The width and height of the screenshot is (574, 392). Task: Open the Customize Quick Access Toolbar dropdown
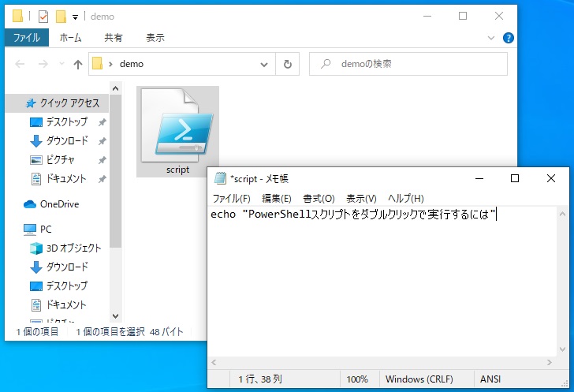point(75,17)
